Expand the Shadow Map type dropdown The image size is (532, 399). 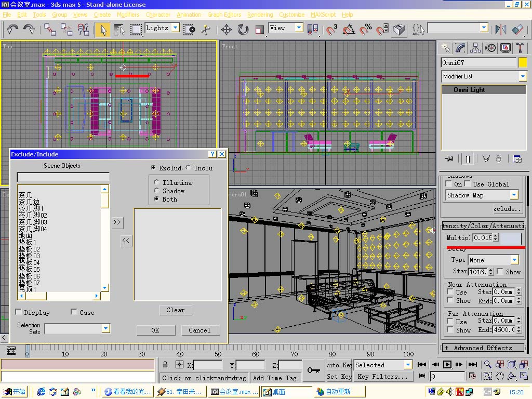tap(514, 195)
